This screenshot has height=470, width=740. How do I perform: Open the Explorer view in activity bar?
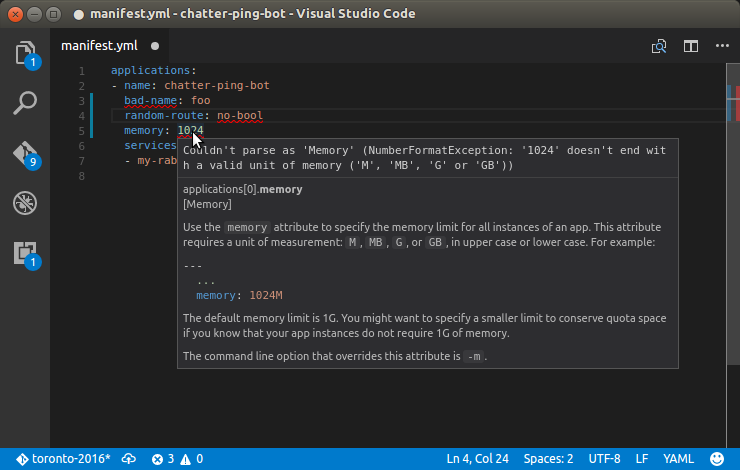25,53
